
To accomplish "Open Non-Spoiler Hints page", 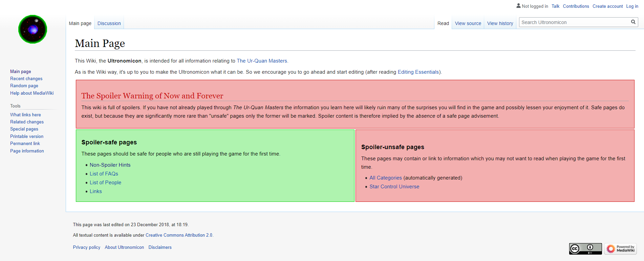I will (x=110, y=165).
